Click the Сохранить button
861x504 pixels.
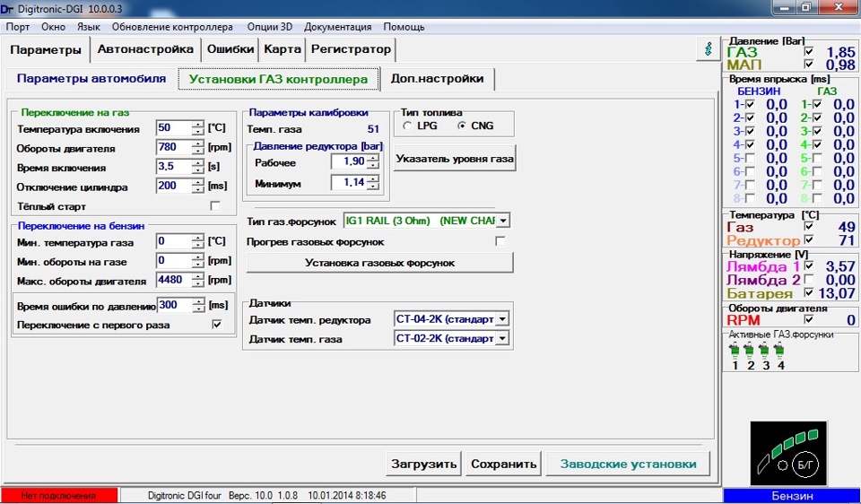(x=503, y=464)
